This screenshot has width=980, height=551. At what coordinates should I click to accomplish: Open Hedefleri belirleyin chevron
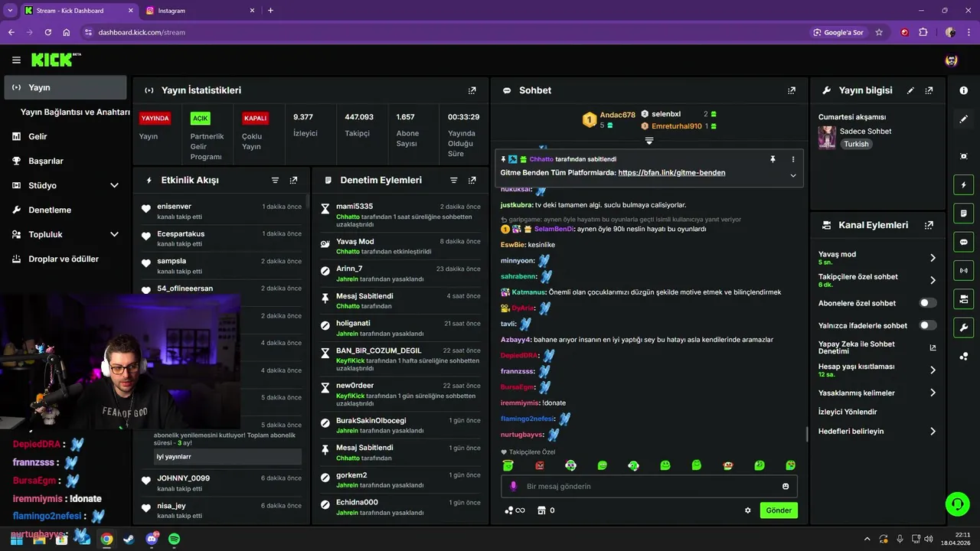coord(933,432)
